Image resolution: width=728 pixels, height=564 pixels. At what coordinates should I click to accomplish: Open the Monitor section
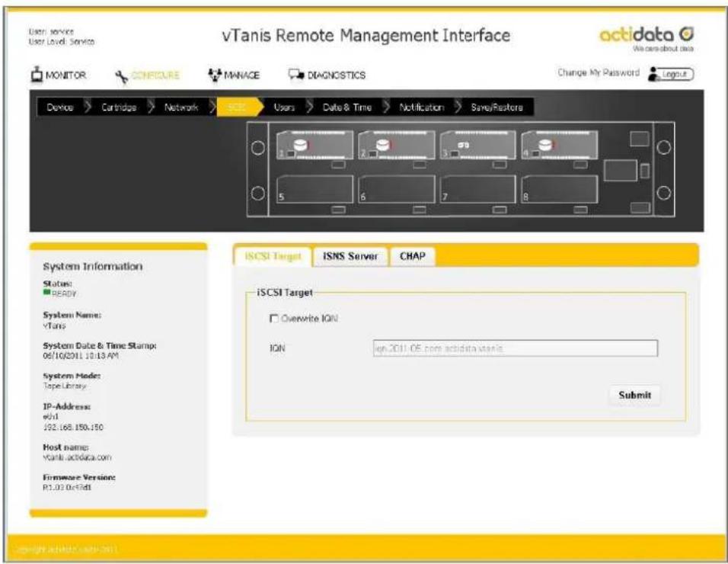[59, 75]
